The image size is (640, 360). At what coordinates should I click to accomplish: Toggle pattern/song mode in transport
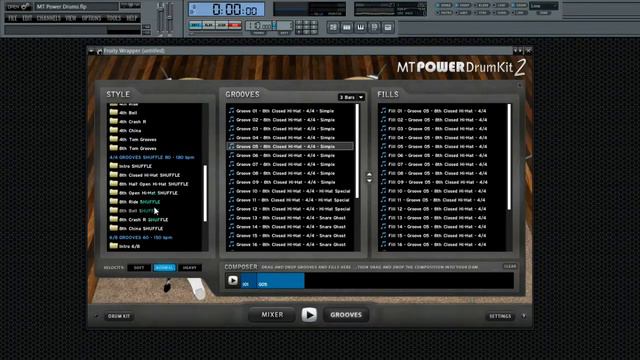(x=196, y=25)
